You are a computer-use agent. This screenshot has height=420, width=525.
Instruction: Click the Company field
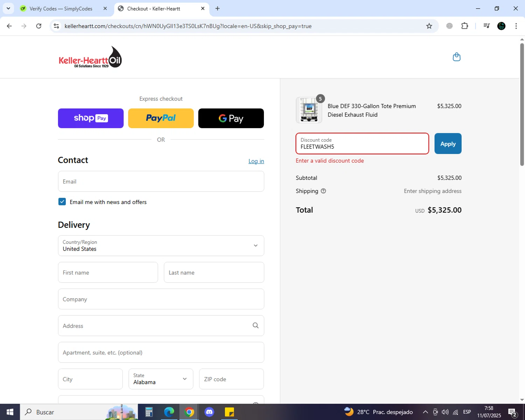point(161,299)
